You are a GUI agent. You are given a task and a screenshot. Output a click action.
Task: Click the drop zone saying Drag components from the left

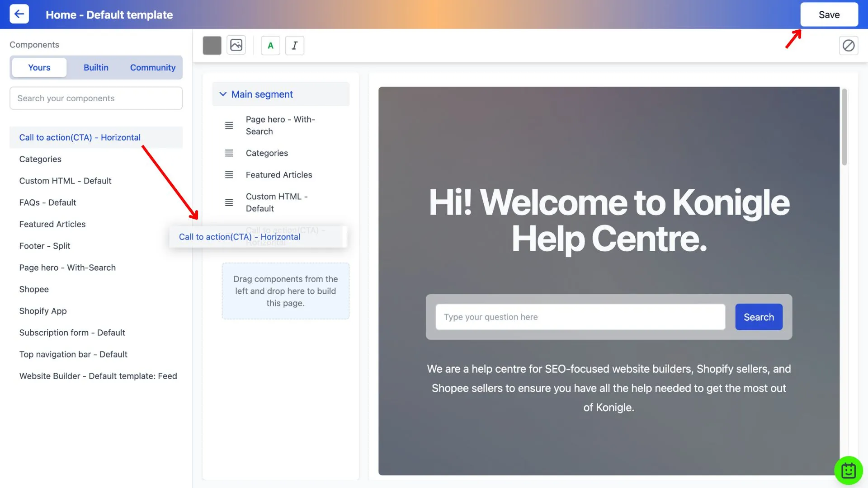point(285,291)
